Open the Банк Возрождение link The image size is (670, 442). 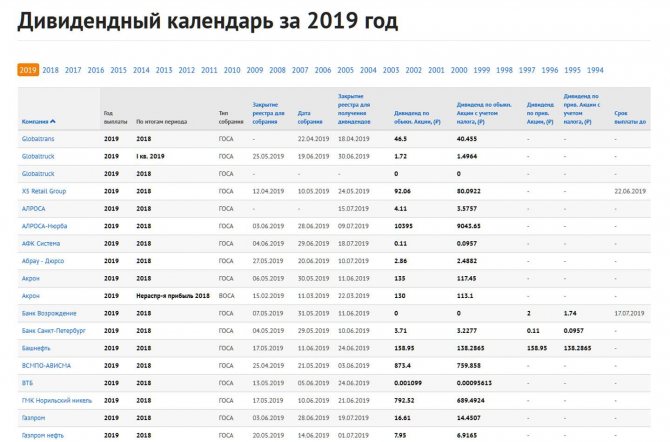click(49, 313)
